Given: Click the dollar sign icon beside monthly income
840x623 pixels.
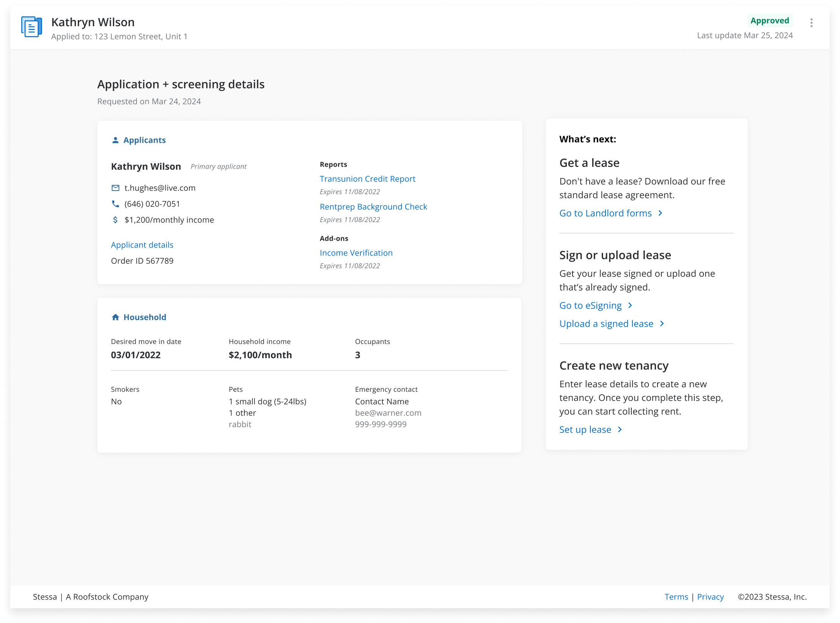Looking at the screenshot, I should 115,220.
